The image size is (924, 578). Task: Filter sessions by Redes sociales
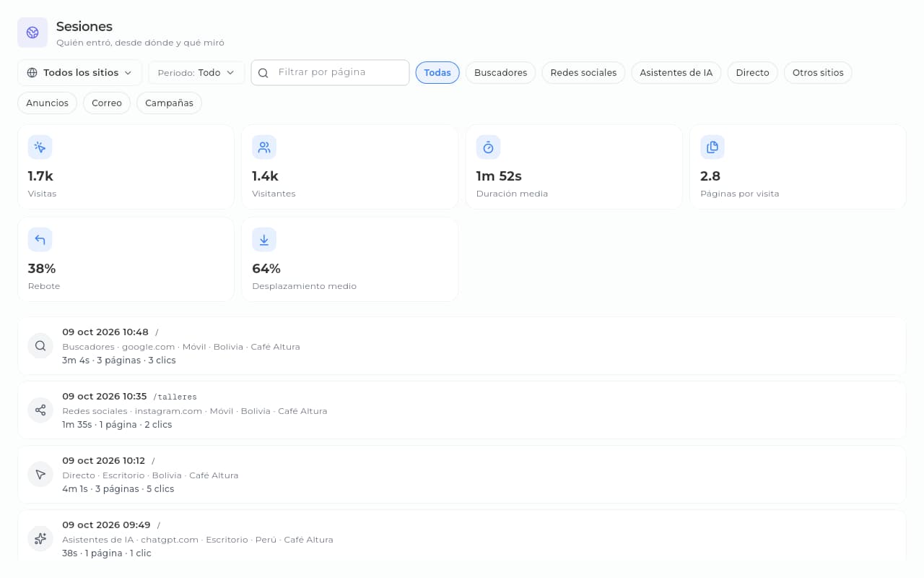[x=583, y=73]
